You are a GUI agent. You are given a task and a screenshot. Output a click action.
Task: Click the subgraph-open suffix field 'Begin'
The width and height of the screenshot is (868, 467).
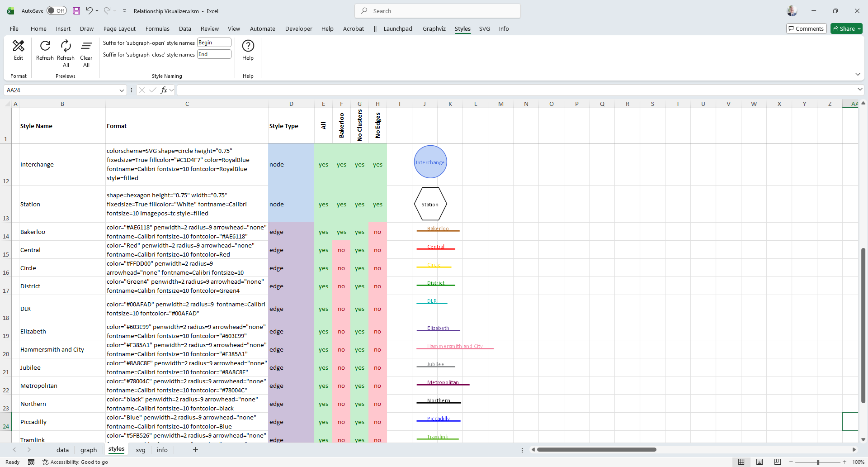click(x=214, y=43)
